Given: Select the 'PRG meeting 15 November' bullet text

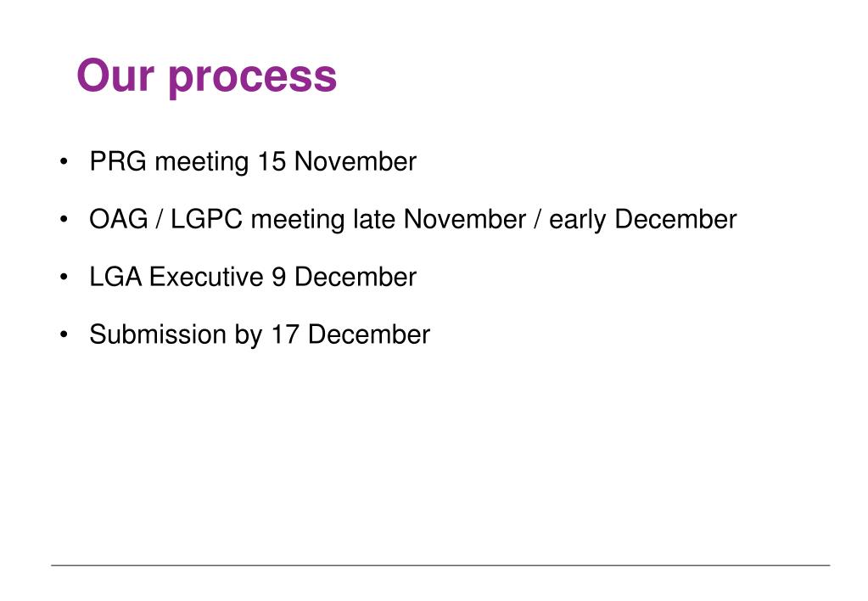Looking at the screenshot, I should tap(253, 162).
